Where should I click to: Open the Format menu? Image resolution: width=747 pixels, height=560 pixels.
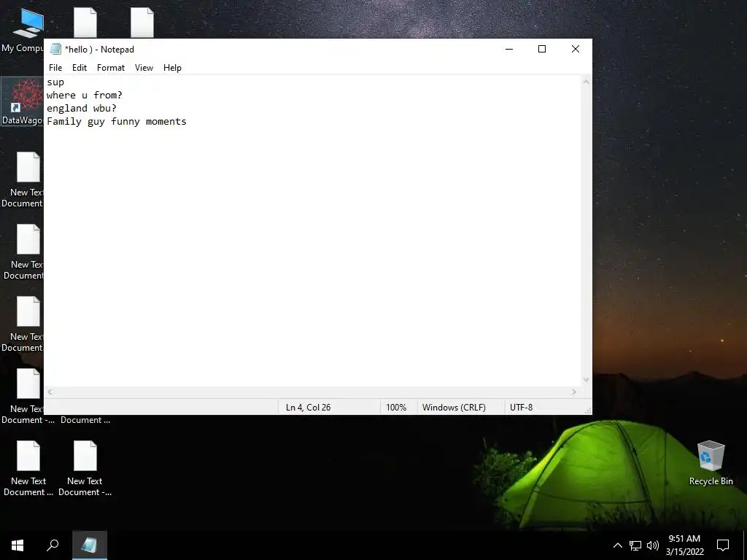click(x=111, y=68)
